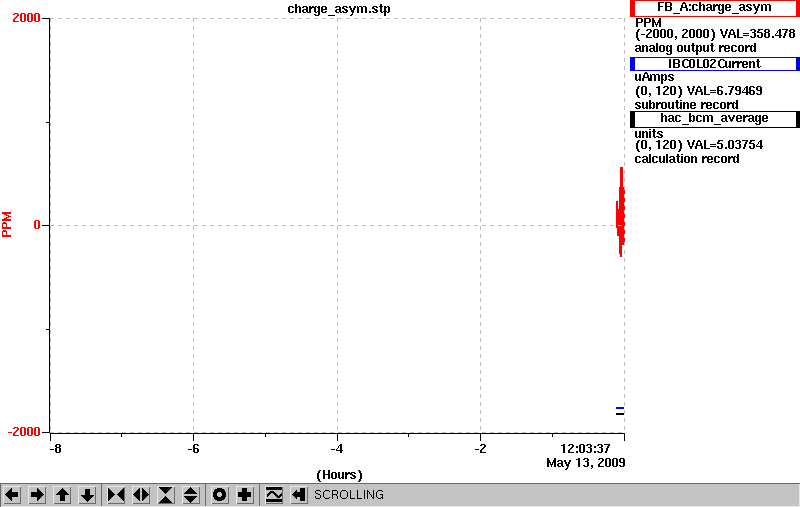
Task: Click the red PPM axis label
Action: tap(7, 225)
